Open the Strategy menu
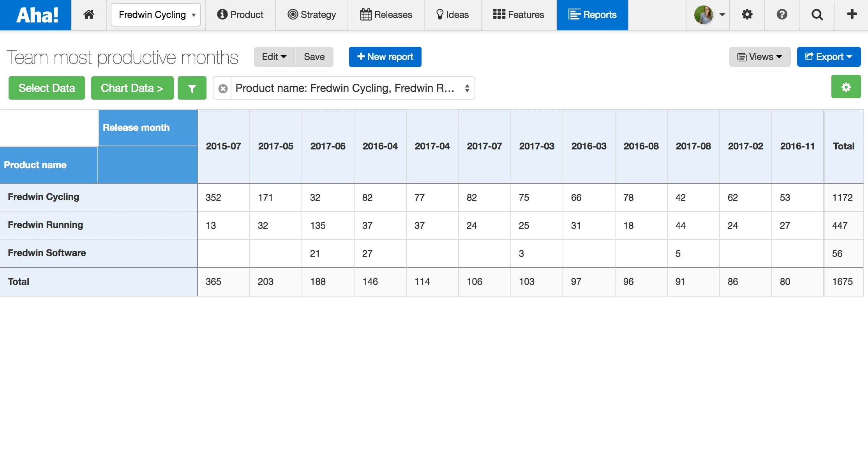This screenshot has width=868, height=460. tap(311, 15)
